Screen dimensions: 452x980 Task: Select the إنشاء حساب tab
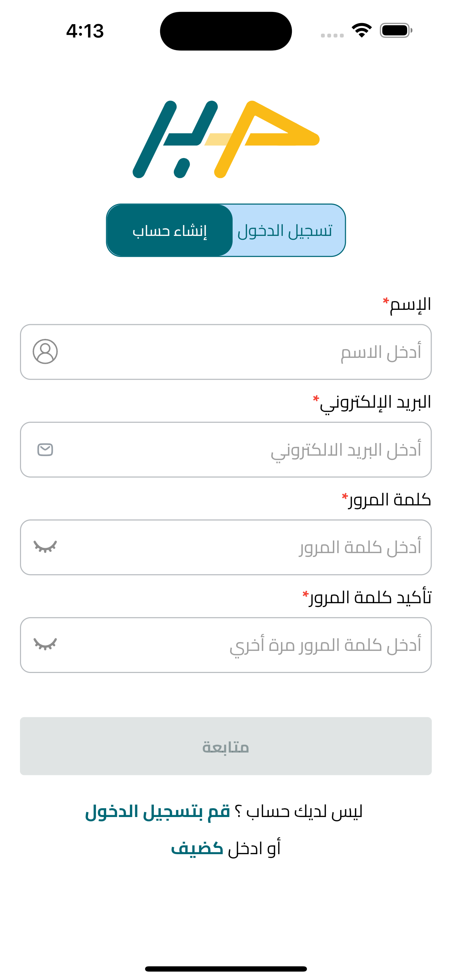pos(170,231)
